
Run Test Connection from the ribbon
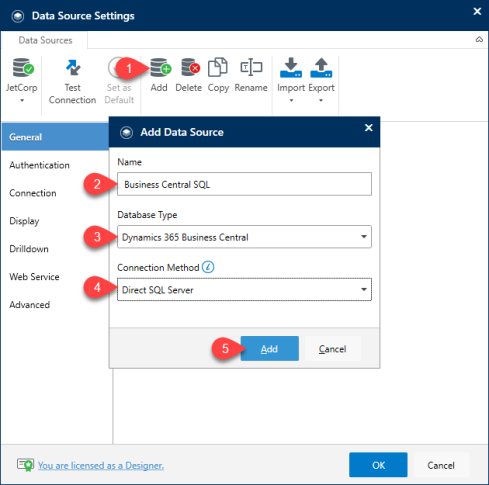click(72, 81)
